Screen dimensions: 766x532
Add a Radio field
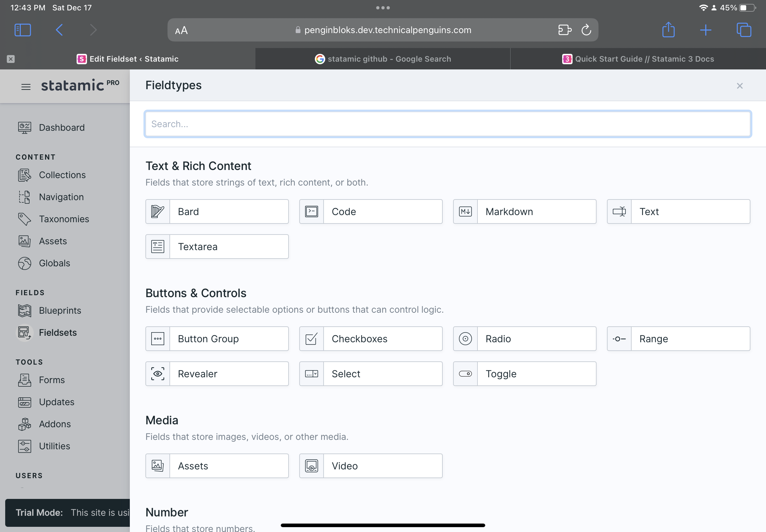click(525, 339)
